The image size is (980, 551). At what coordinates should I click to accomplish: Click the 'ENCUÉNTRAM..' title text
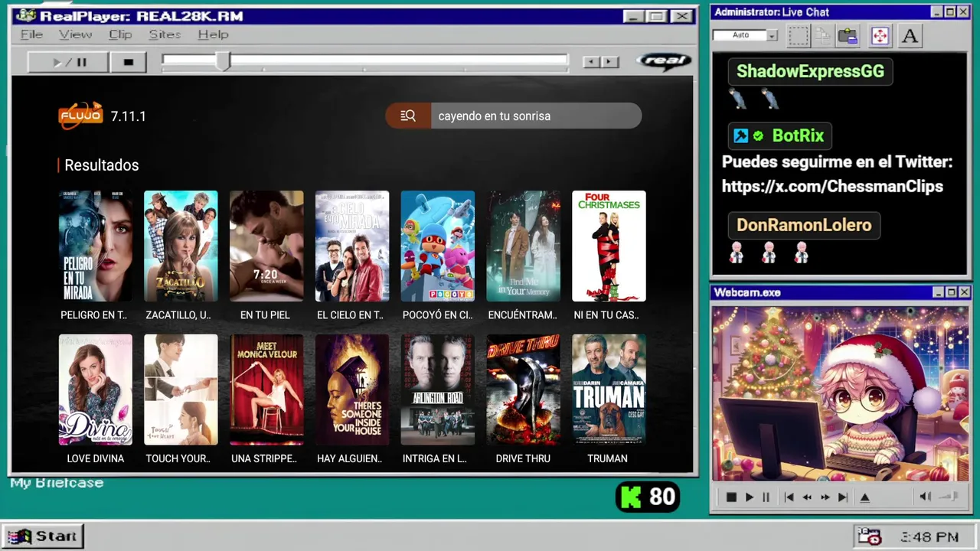pyautogui.click(x=523, y=315)
